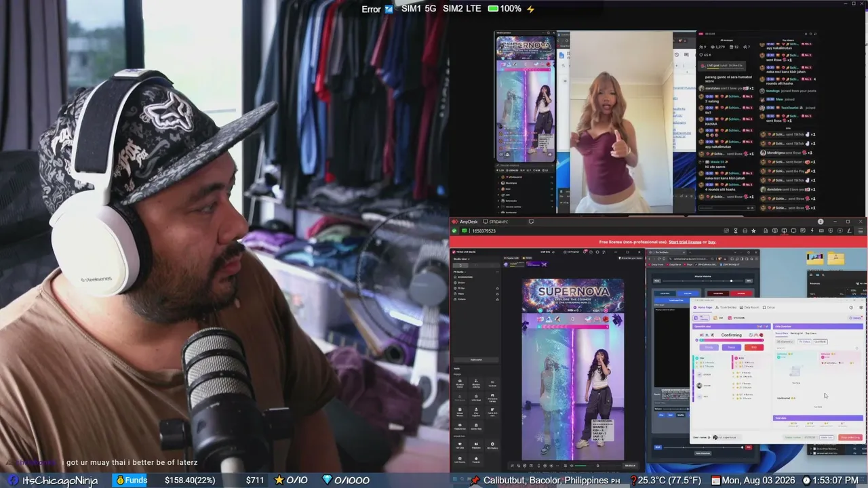Viewport: 868px width, 488px height.
Task: Switch to the Top Users tab
Action: pyautogui.click(x=811, y=333)
